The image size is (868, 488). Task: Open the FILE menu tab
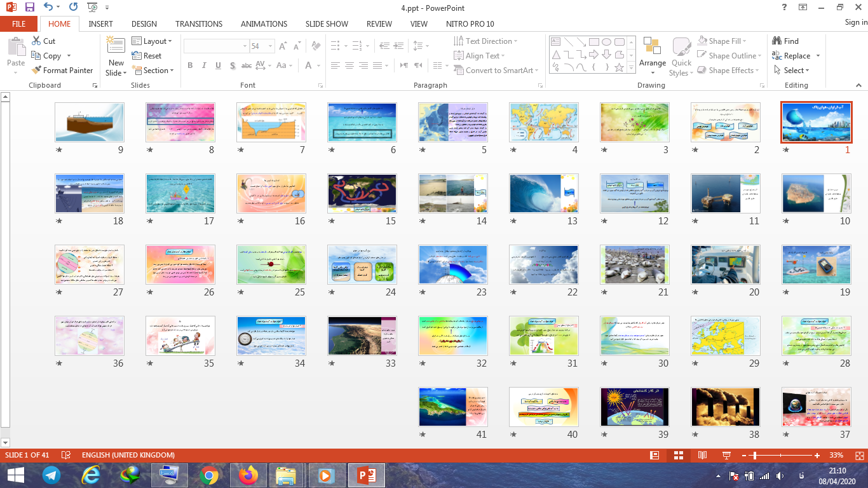tap(19, 24)
